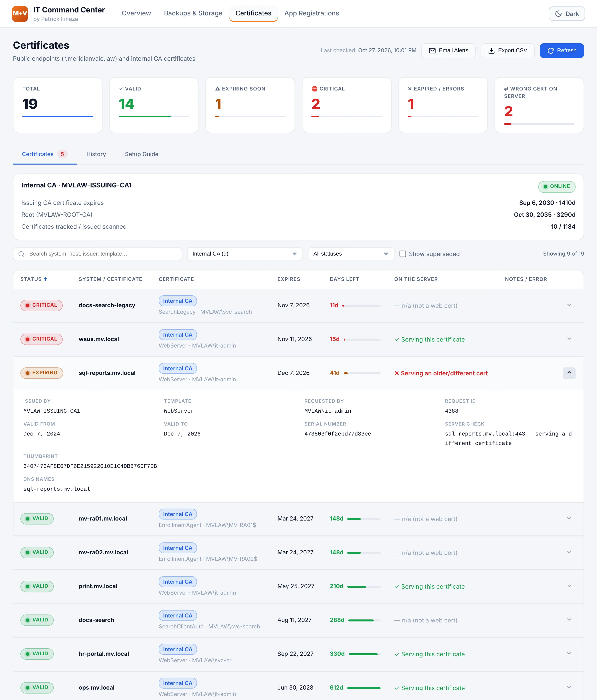
Task: Collapse the sql-reports.mv.local row details
Action: coord(569,373)
